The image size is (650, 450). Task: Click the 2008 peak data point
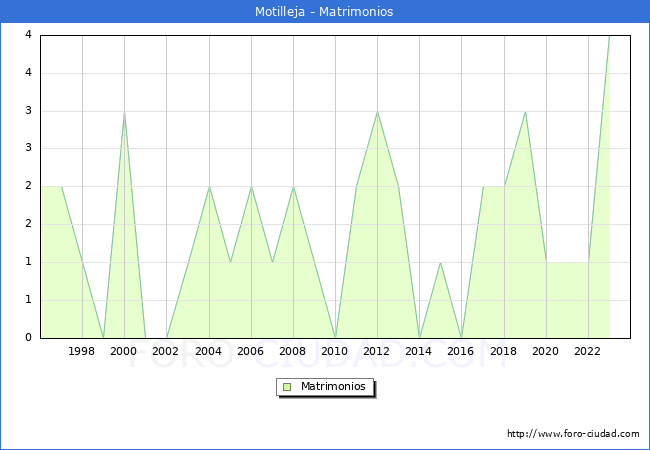click(x=293, y=186)
